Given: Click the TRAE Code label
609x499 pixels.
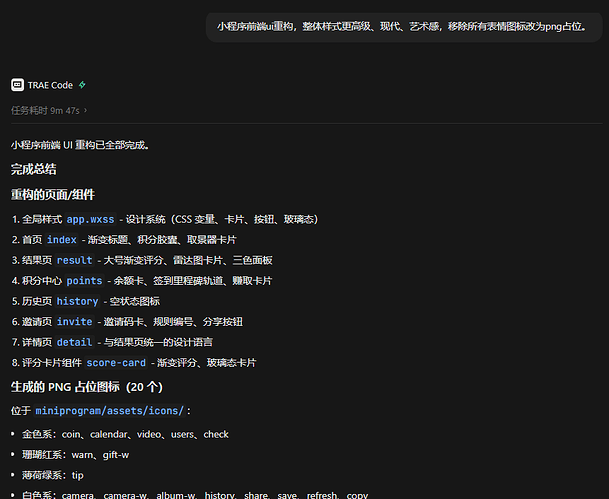Looking at the screenshot, I should [50, 85].
